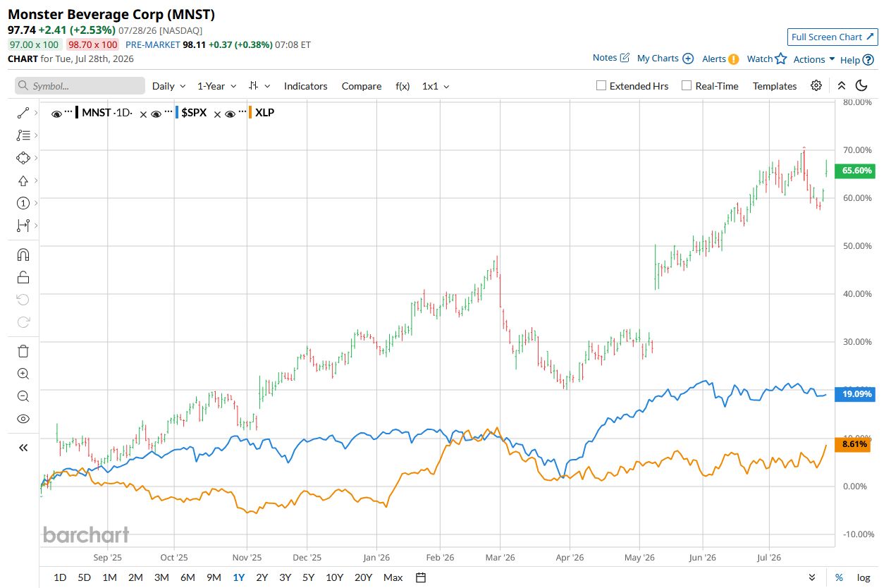Image resolution: width=891 pixels, height=588 pixels.
Task: Click the Full Screen Chart button
Action: click(x=832, y=37)
